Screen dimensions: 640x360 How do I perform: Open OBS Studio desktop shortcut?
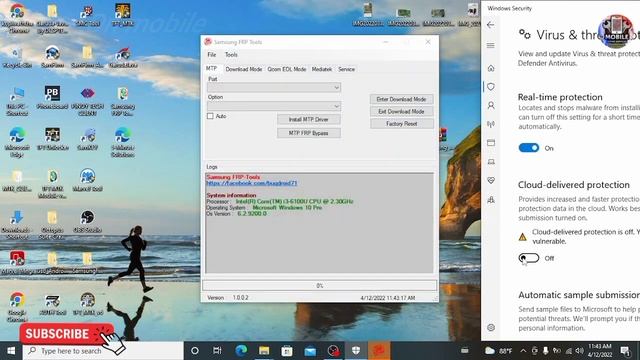[x=87, y=222]
